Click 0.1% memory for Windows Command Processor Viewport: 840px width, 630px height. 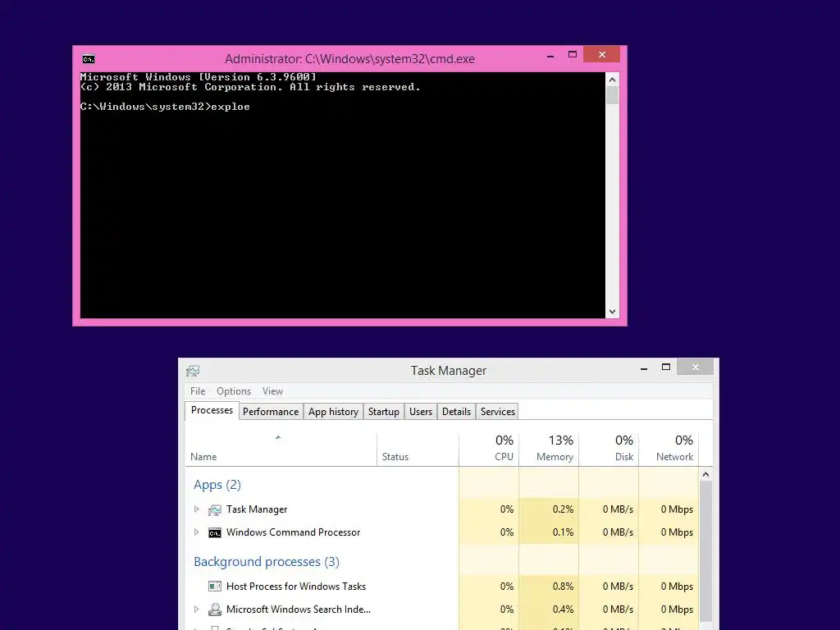click(563, 532)
